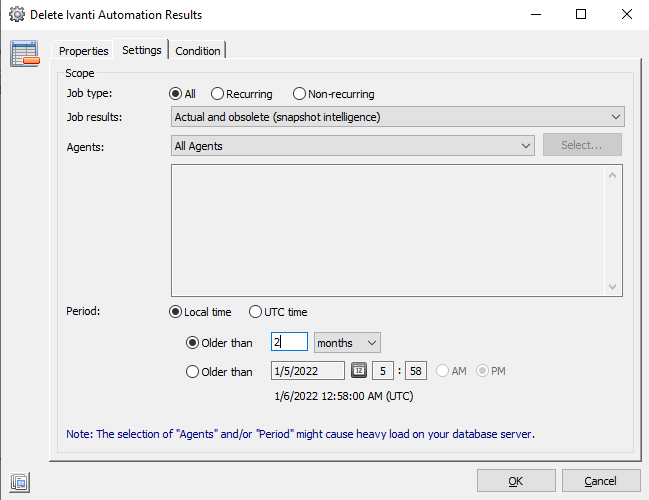Maximize the dialog window

coord(581,14)
